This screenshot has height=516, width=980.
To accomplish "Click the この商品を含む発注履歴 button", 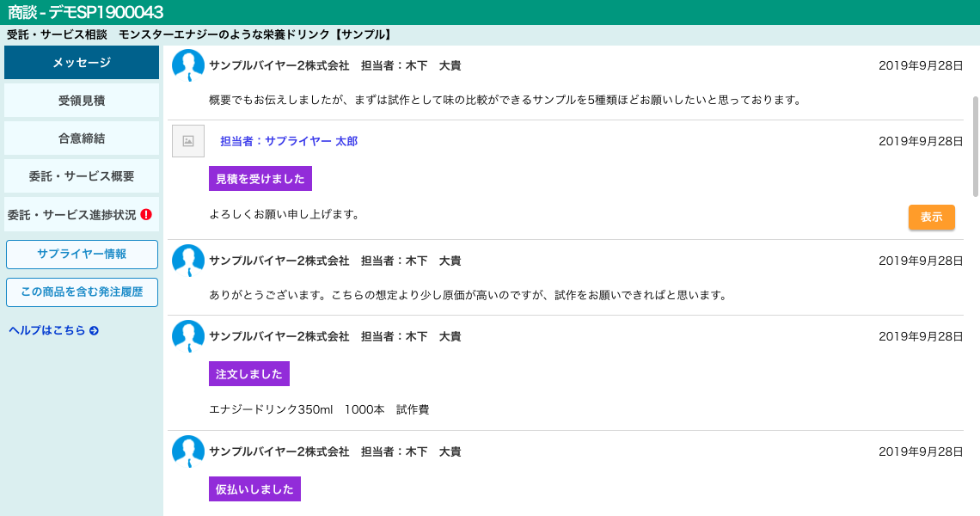I will click(82, 292).
